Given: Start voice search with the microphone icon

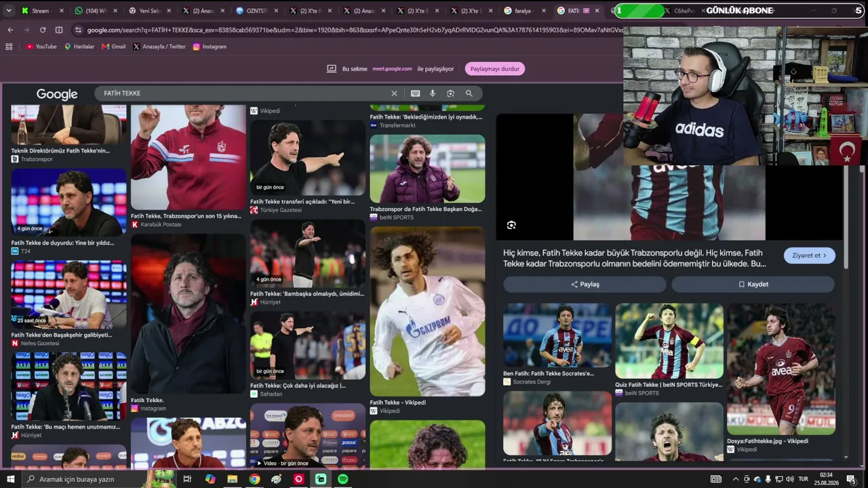Looking at the screenshot, I should (433, 94).
